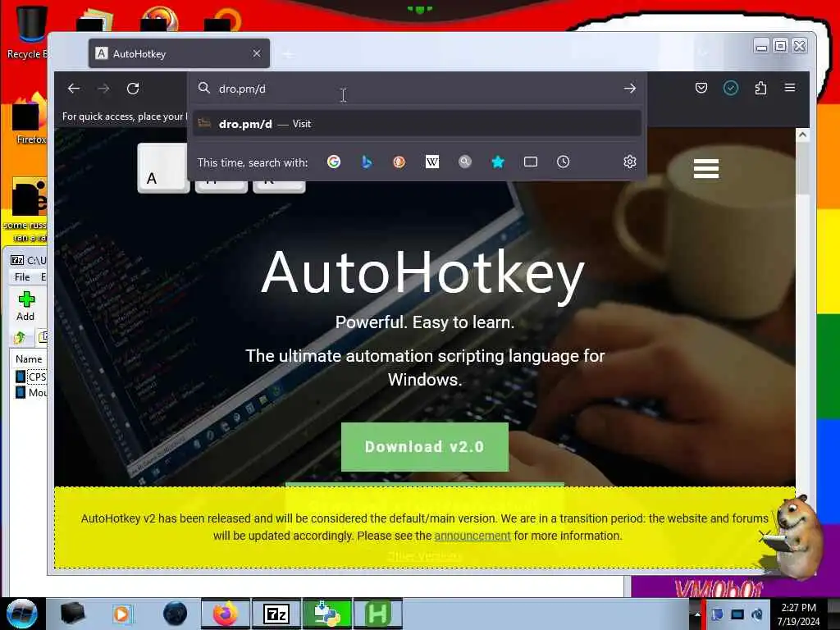Search in History with the clock icon

tap(563, 162)
